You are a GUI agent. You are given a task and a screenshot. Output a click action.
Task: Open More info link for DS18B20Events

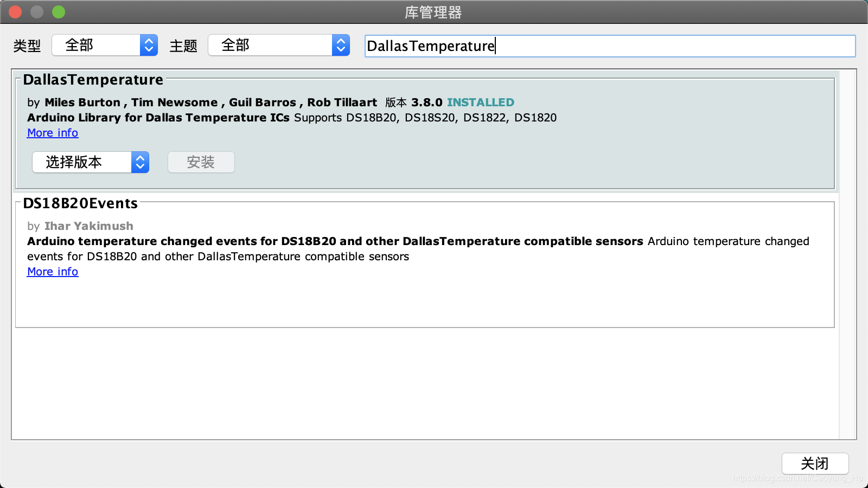(x=53, y=272)
